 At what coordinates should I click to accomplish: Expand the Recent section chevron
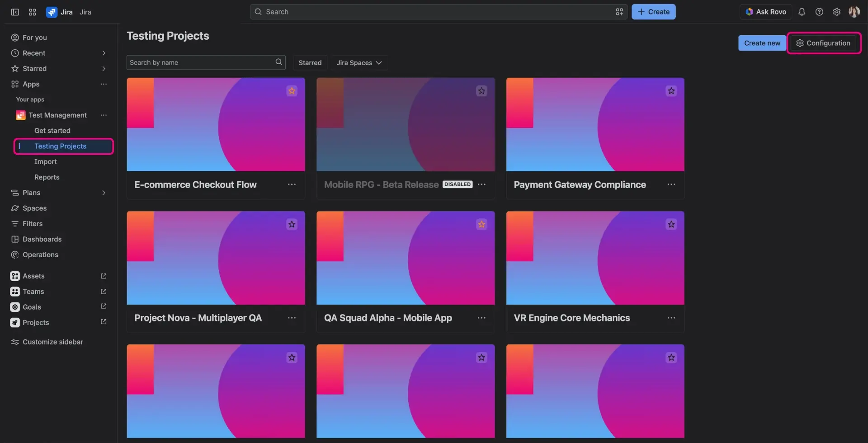pos(104,53)
